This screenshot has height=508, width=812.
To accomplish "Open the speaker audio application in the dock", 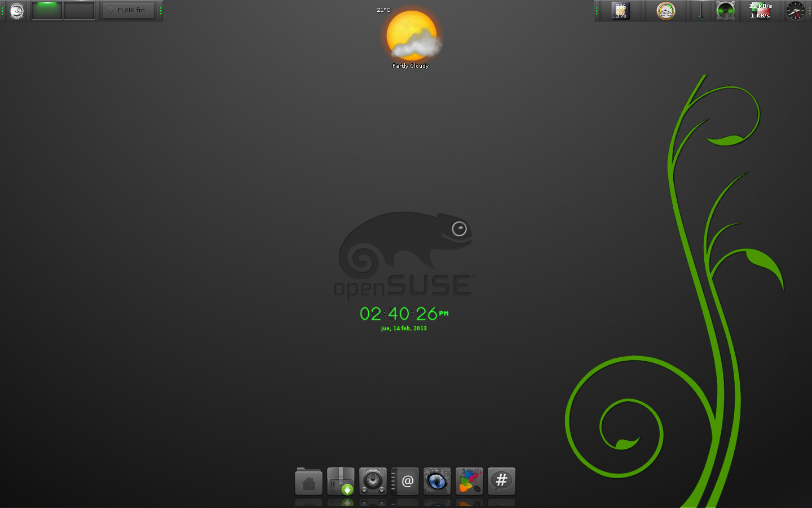I will (373, 481).
